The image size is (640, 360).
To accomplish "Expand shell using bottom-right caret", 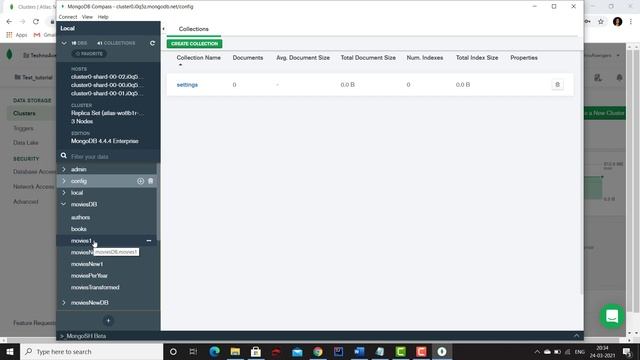I will pos(576,336).
